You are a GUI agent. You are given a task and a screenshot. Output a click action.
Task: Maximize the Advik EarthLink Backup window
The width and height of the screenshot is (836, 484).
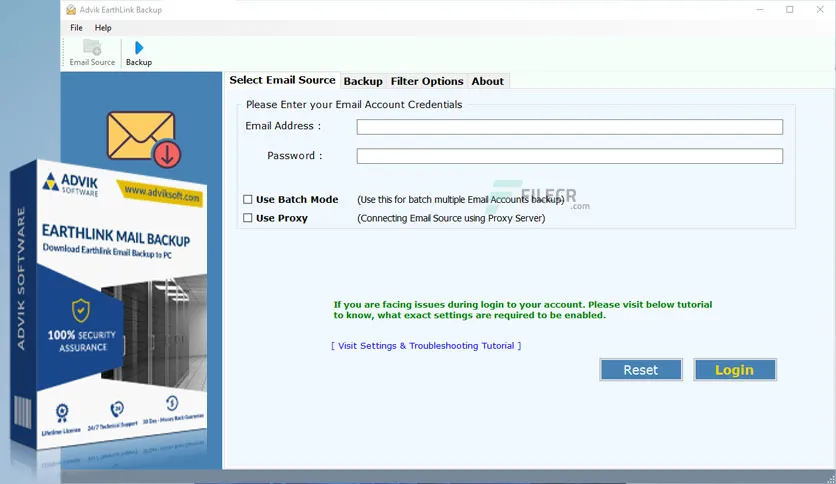790,10
